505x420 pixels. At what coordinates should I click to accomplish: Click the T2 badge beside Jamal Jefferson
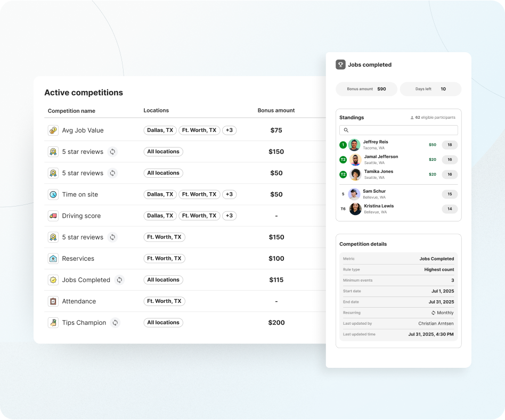(x=343, y=160)
